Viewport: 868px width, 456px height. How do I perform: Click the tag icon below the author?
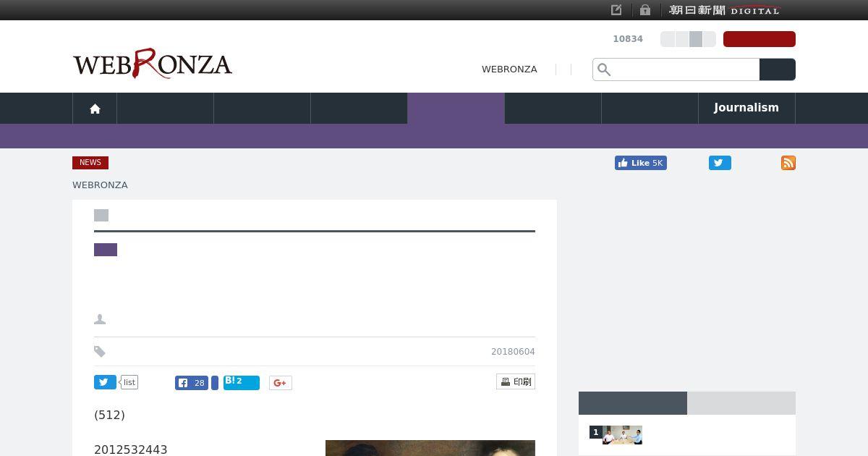(x=100, y=352)
